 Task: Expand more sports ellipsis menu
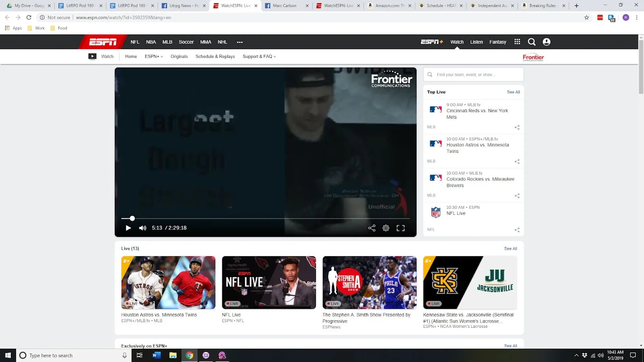(240, 42)
